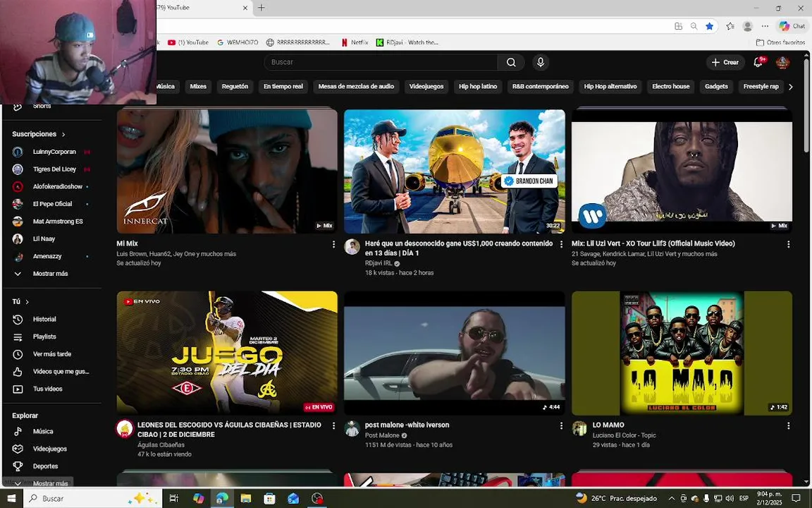Select the Hip hop latino chip

[x=478, y=87]
